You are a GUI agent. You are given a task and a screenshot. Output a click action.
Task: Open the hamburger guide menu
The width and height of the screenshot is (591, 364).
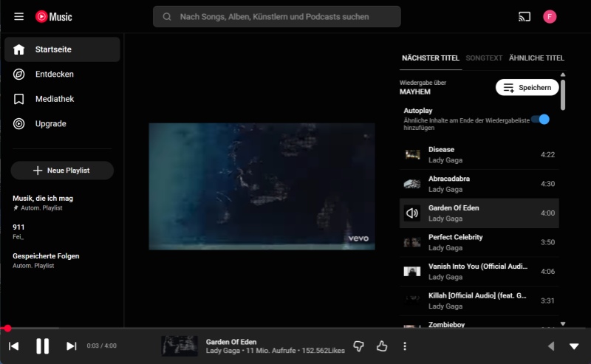[x=19, y=16]
